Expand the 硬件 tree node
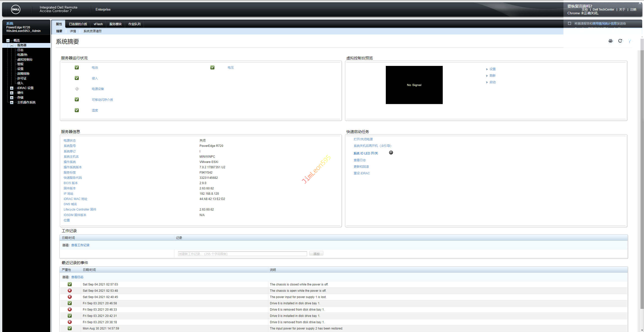Image resolution: width=644 pixels, height=332 pixels. click(12, 93)
